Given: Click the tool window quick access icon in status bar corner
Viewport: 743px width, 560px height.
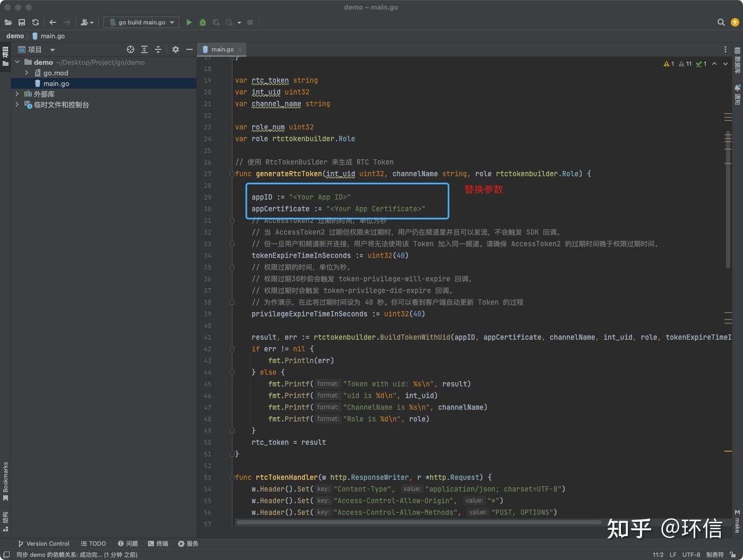Looking at the screenshot, I should 6,555.
